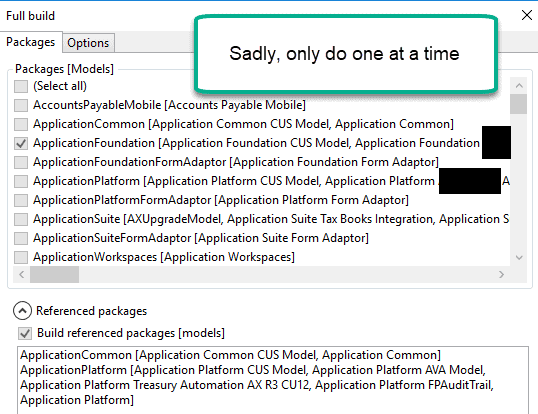The width and height of the screenshot is (538, 414).
Task: Select the ApplicationWorkspaces package checkbox
Action: click(x=21, y=257)
